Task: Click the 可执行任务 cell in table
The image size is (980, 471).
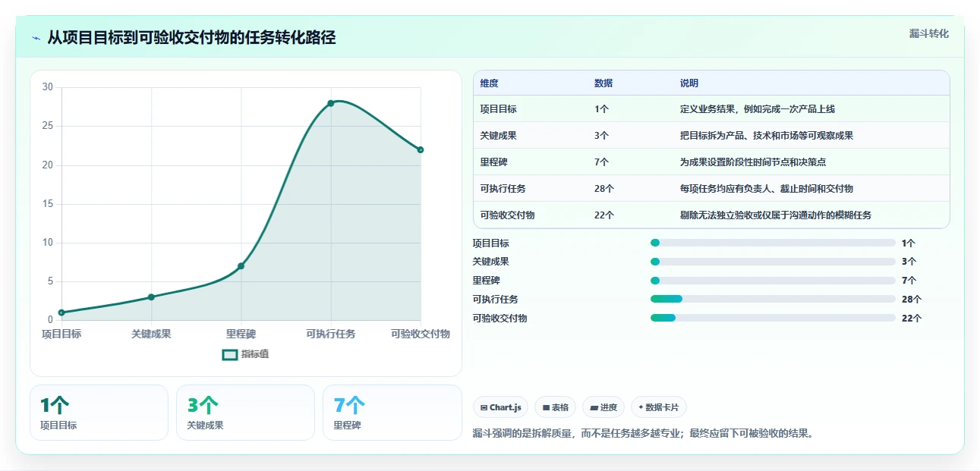Action: pyautogui.click(x=503, y=189)
